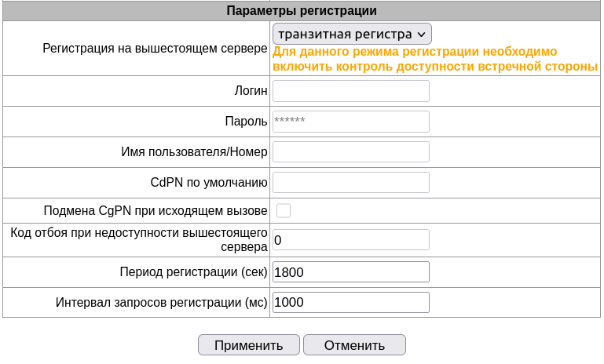Image resolution: width=604 pixels, height=364 pixels.
Task: Click the Имя пользователя/Номер input field
Action: (x=350, y=152)
